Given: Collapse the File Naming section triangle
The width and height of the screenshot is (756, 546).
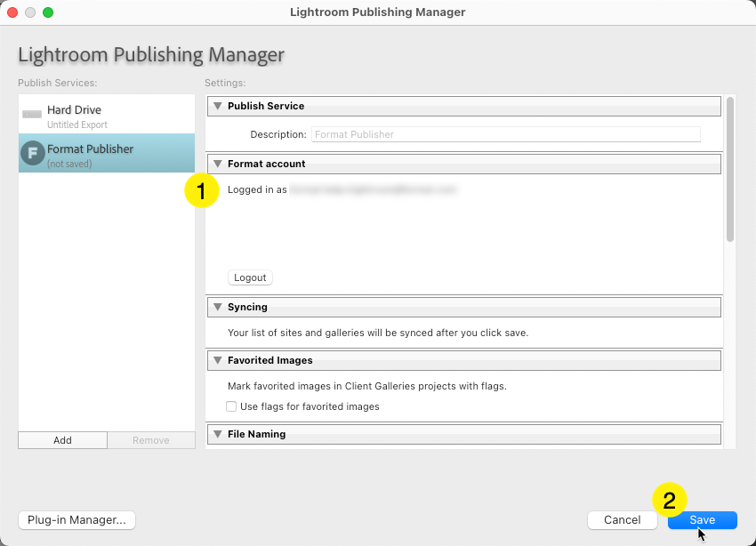Looking at the screenshot, I should pyautogui.click(x=218, y=434).
